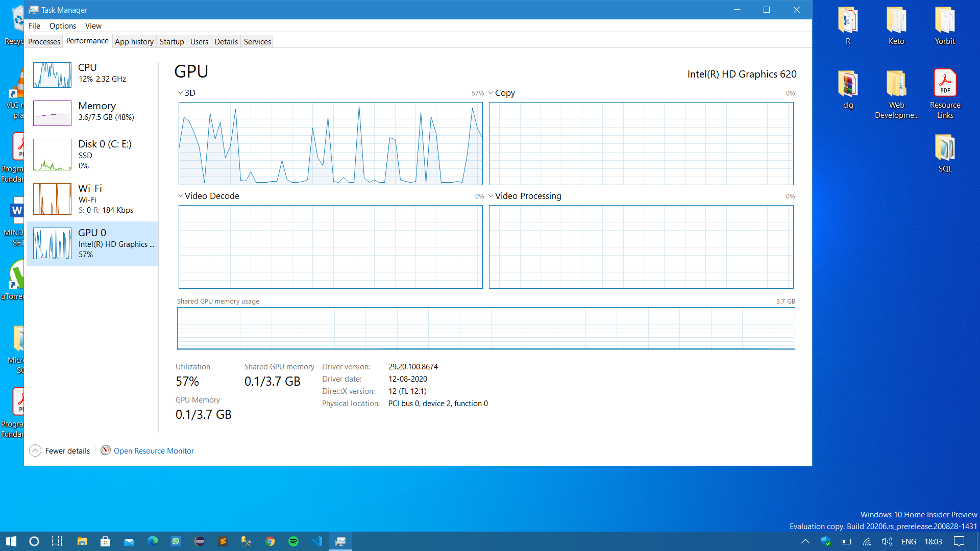
Task: Open the Wi-Fi throughput graph thumbnail
Action: pyautogui.click(x=52, y=199)
